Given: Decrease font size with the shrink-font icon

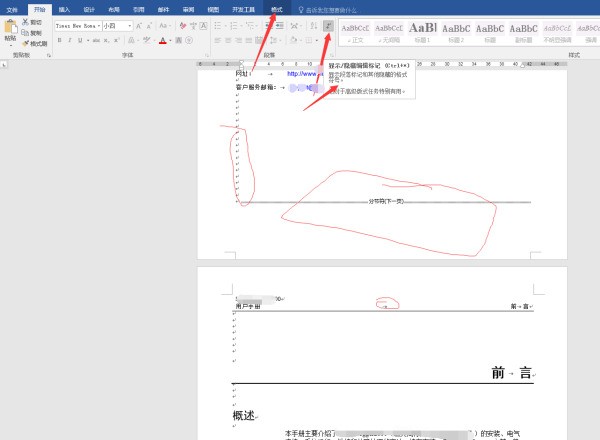Looking at the screenshot, I should click(149, 26).
